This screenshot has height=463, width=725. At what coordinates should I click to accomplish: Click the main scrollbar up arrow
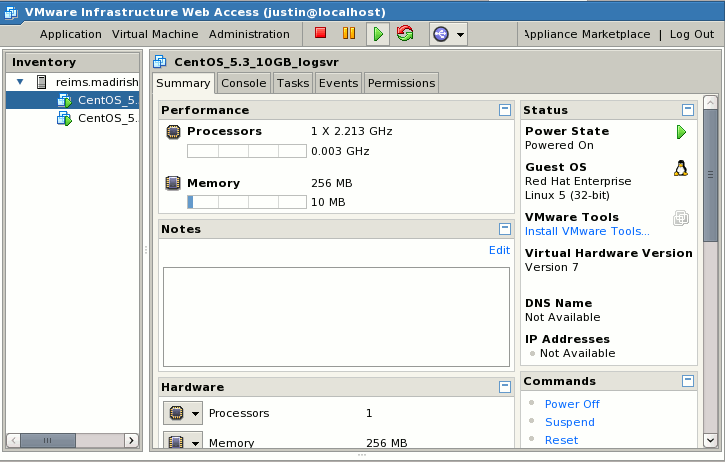pos(710,102)
